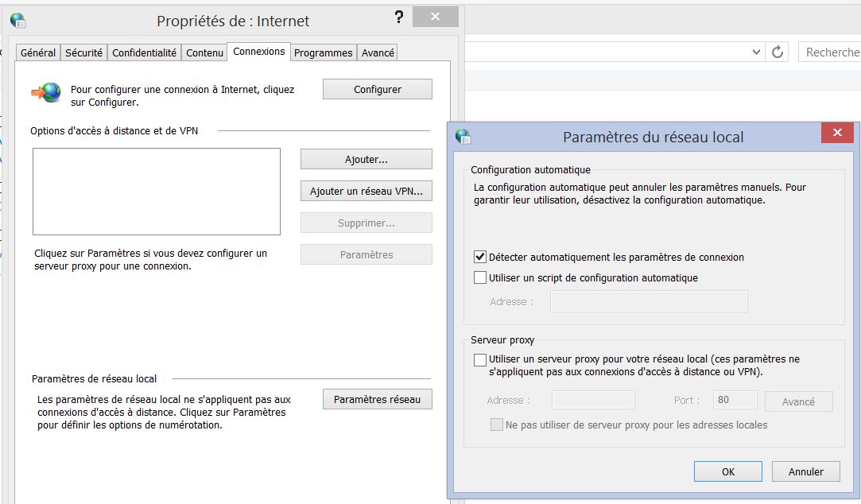This screenshot has width=861, height=504.
Task: Select the Connexions tab
Action: click(x=258, y=51)
